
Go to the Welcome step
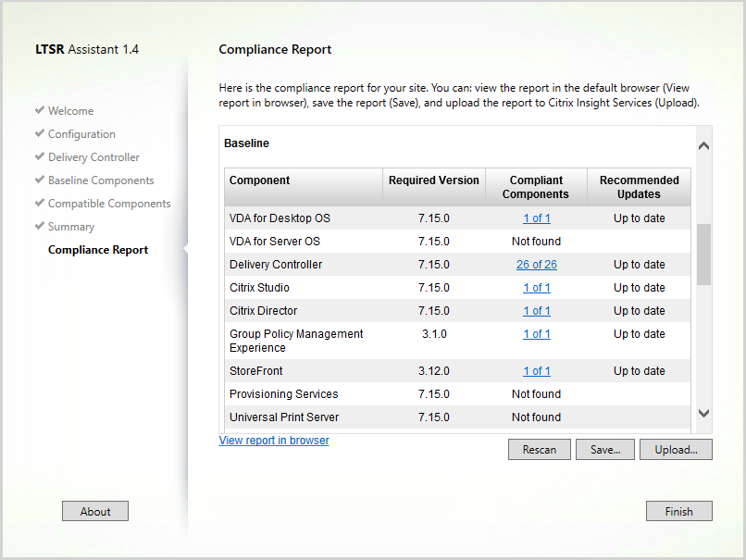coord(71,111)
